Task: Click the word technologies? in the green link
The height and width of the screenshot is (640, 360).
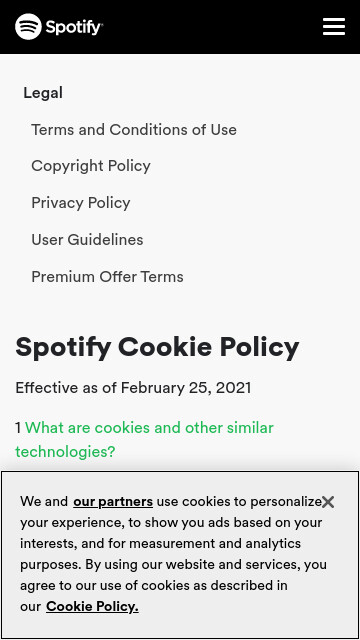Action: (x=65, y=452)
